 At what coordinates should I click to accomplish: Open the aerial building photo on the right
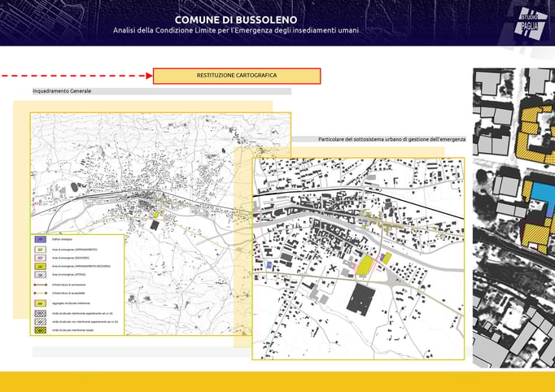(x=514, y=218)
